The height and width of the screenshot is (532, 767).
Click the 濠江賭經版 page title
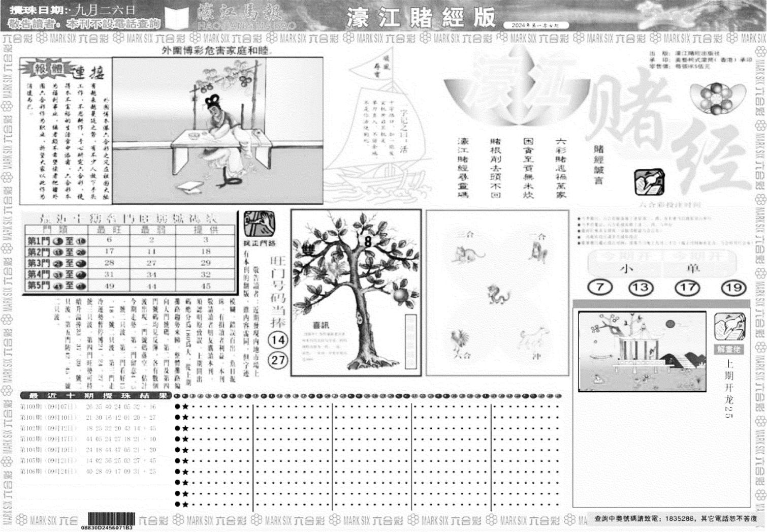click(422, 17)
